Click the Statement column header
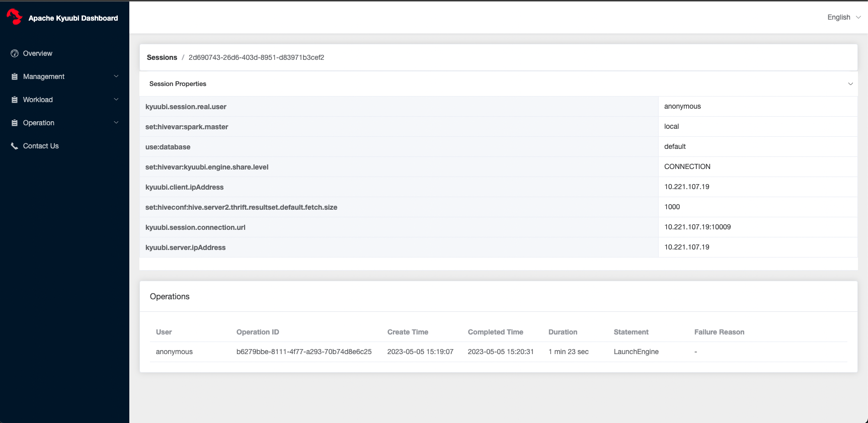Viewport: 868px width, 423px height. (631, 332)
